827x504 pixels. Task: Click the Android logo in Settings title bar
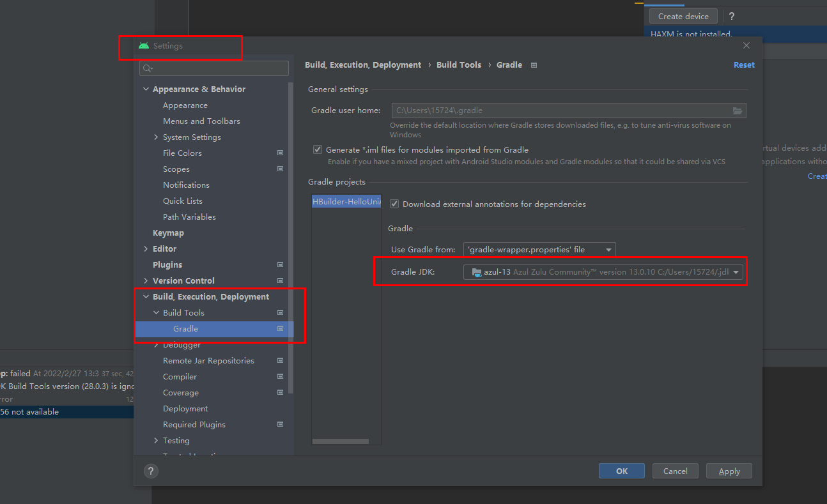tap(144, 46)
